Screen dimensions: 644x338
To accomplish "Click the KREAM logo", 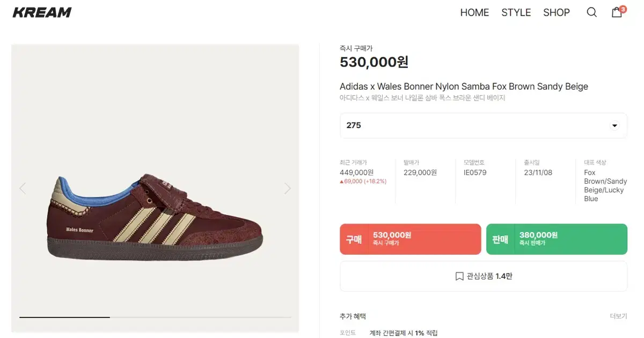I will (42, 12).
